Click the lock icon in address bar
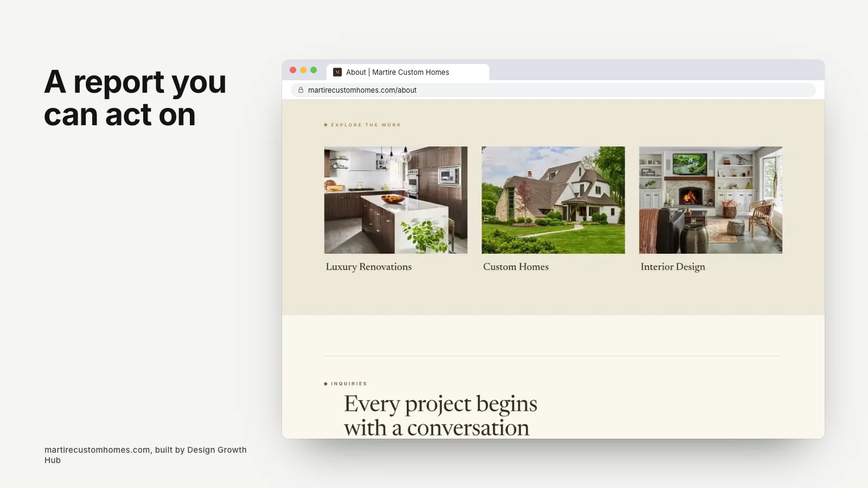The image size is (868, 488). 301,90
